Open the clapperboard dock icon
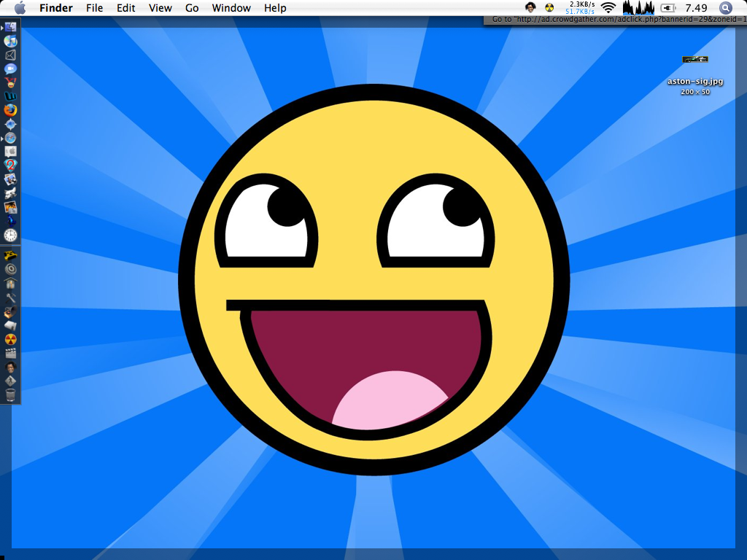 [10, 354]
